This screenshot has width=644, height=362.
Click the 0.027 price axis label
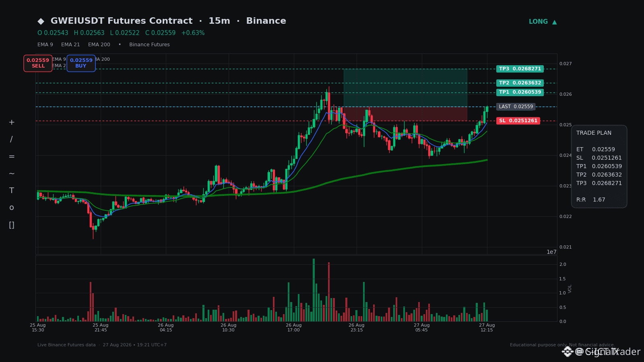pos(566,64)
